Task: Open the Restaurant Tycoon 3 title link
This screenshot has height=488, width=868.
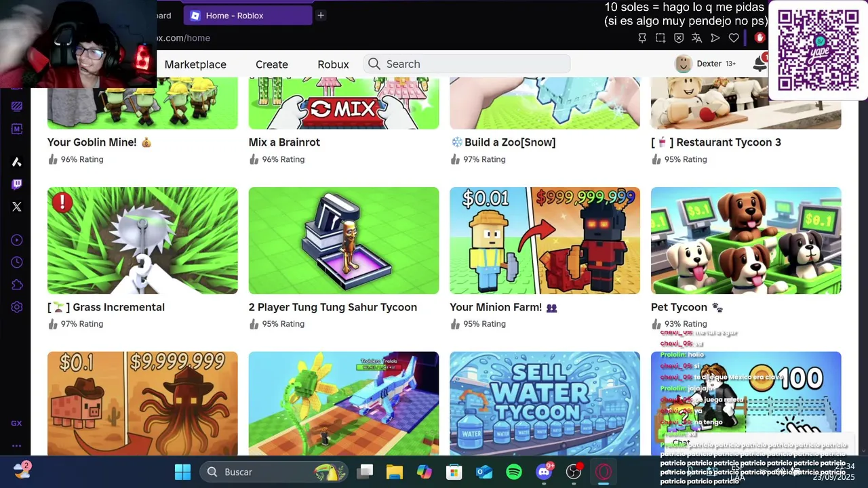Action: pos(716,142)
